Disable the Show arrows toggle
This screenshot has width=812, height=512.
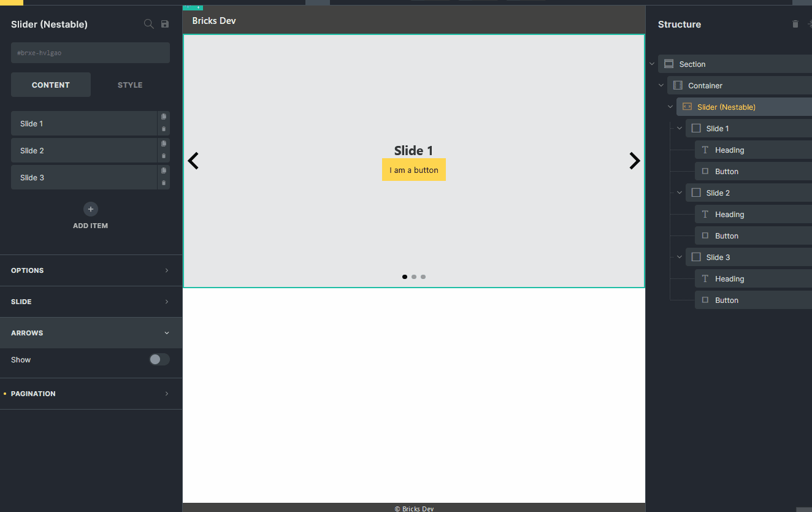coord(159,359)
